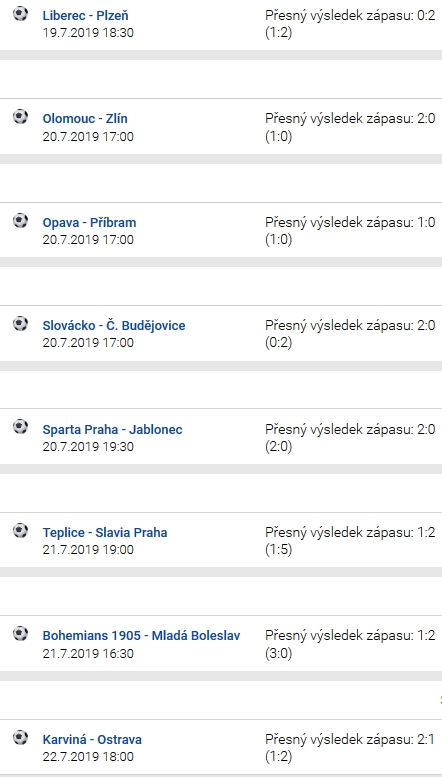Image resolution: width=442 pixels, height=777 pixels.
Task: Open the Sparta Praha - Jablonec match link
Action: (x=112, y=429)
